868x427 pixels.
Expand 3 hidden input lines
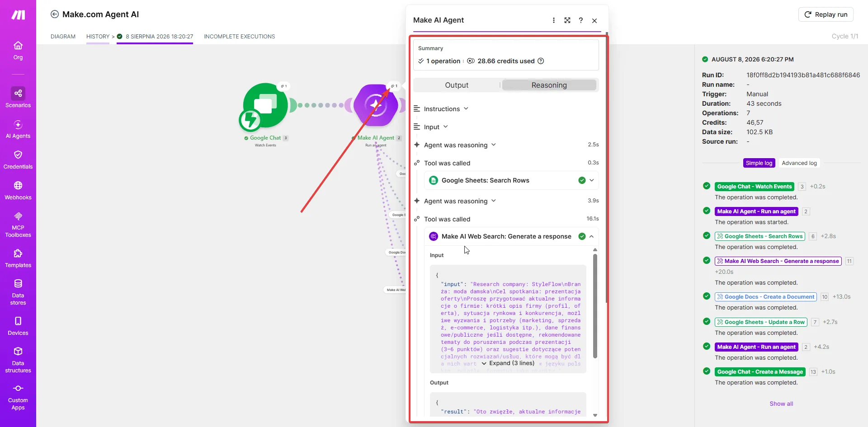[x=508, y=363]
